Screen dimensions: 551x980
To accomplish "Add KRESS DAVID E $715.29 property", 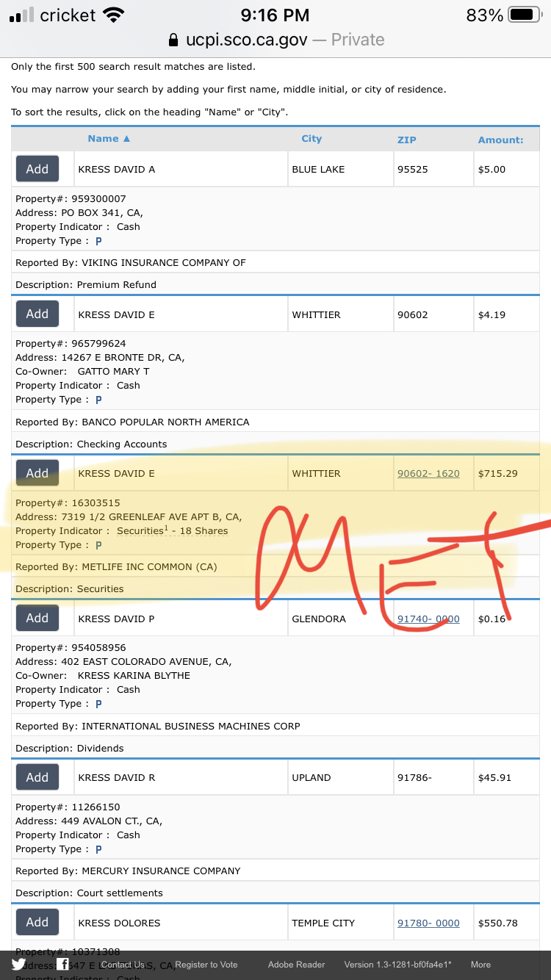I will click(37, 473).
